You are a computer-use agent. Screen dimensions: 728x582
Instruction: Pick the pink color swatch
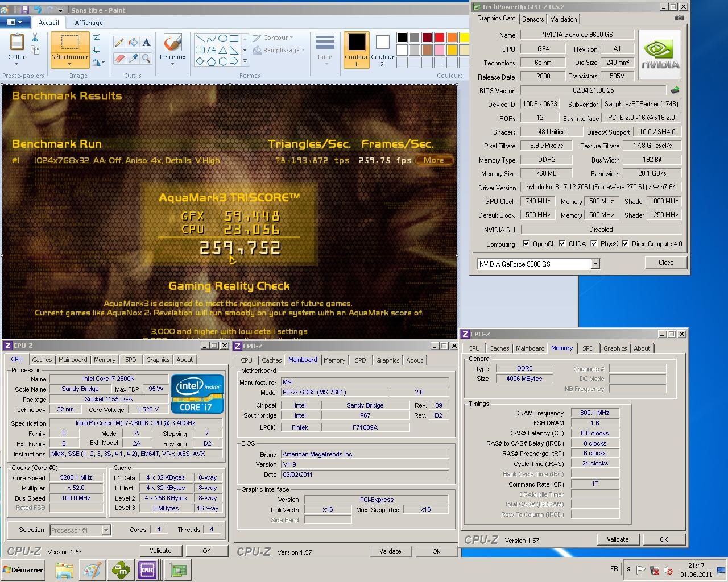(x=439, y=50)
